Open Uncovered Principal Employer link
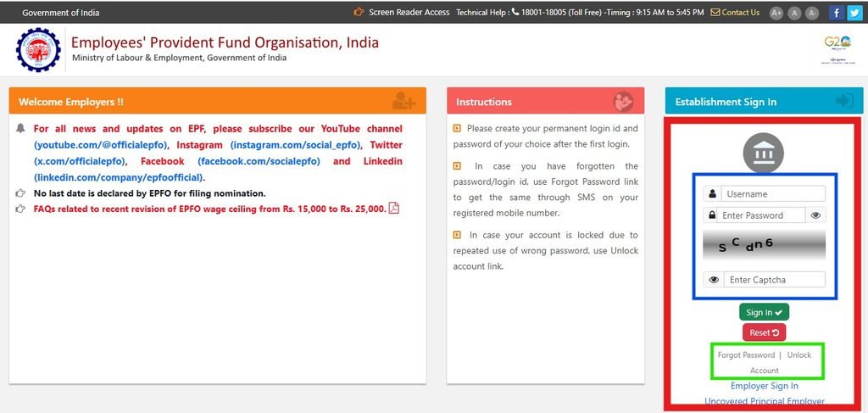868x413 pixels. click(x=764, y=401)
